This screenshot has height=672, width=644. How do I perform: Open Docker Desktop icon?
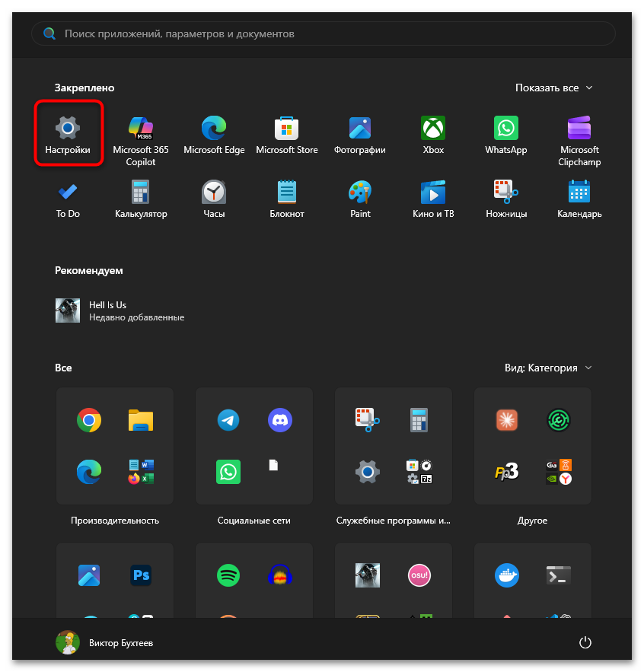click(x=507, y=575)
